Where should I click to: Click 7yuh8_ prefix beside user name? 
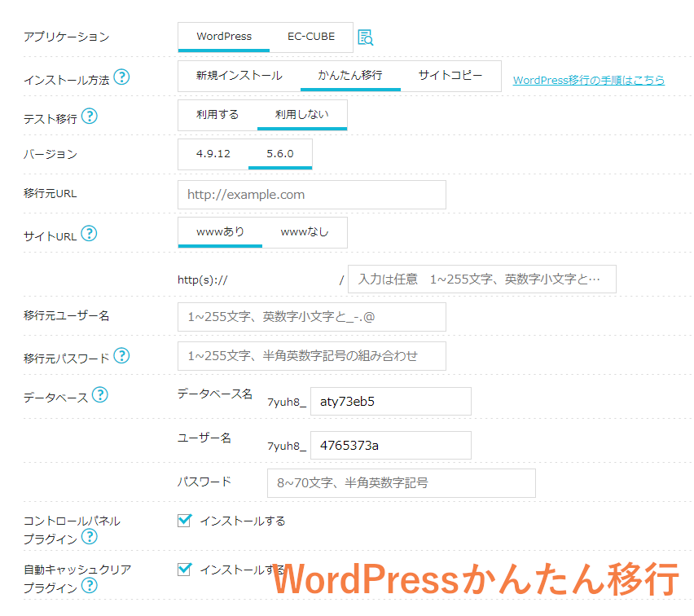point(287,446)
